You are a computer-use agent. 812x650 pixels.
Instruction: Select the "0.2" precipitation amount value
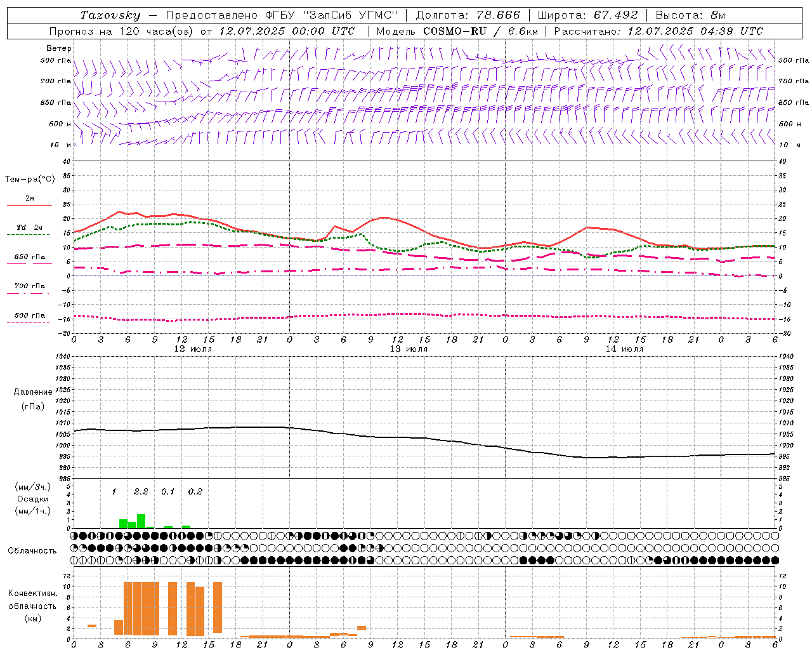pyautogui.click(x=195, y=492)
